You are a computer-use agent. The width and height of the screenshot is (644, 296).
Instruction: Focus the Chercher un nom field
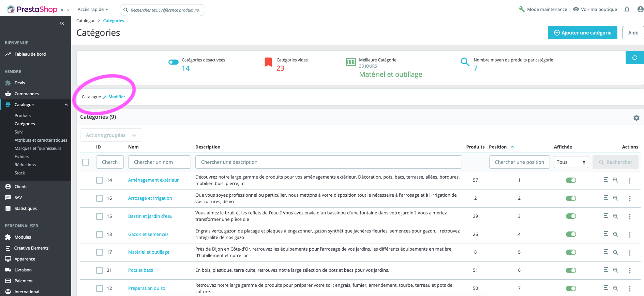[x=160, y=162]
